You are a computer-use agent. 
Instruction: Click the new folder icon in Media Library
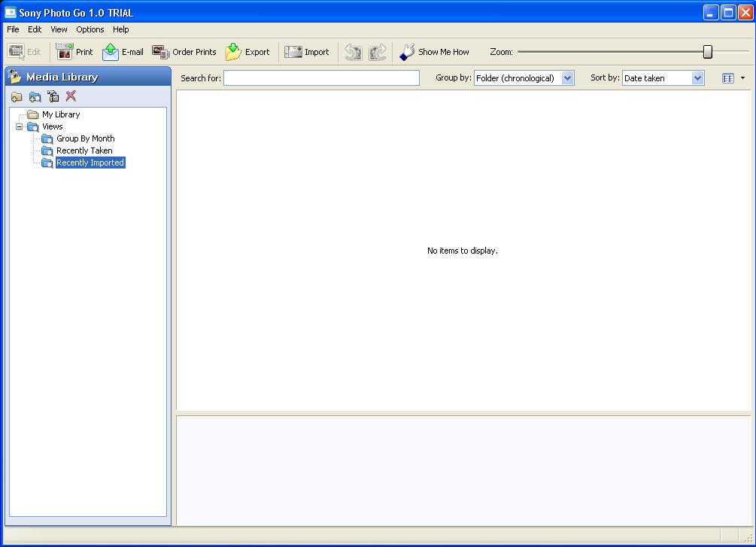17,97
